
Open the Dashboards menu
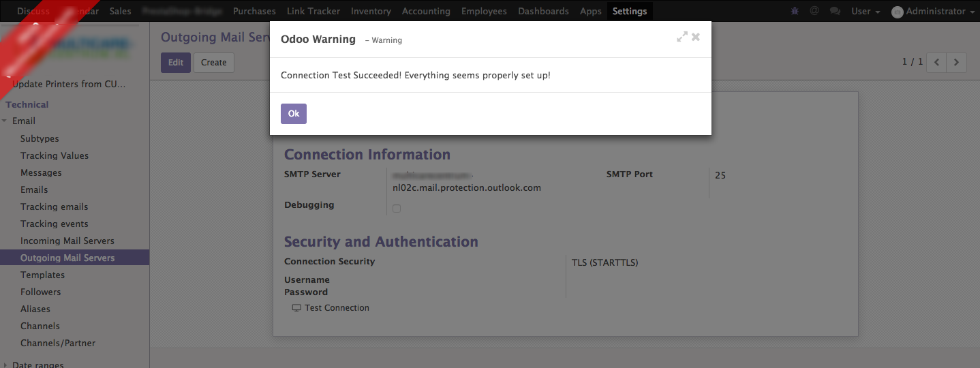543,11
